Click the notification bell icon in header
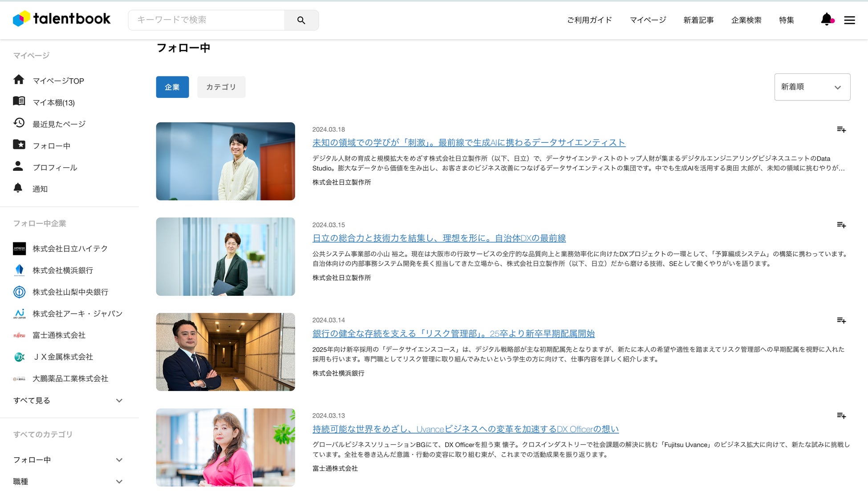The width and height of the screenshot is (868, 491). coord(827,20)
